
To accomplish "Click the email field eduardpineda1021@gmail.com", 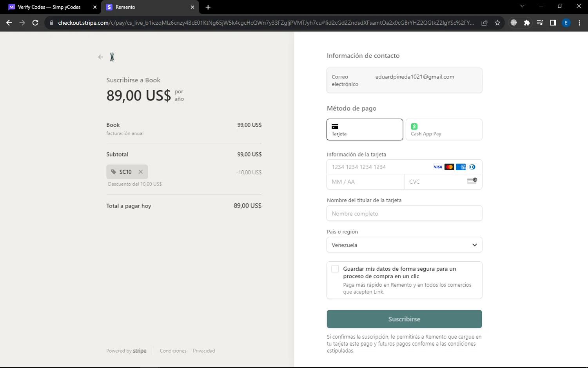I will pyautogui.click(x=404, y=80).
